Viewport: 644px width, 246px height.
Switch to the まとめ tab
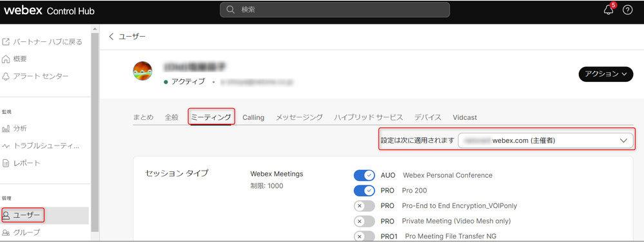pos(143,117)
